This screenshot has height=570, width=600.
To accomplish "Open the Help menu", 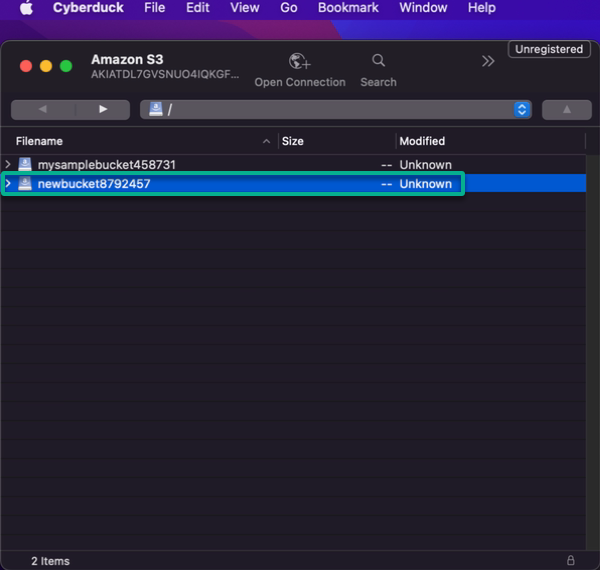I will pyautogui.click(x=481, y=8).
